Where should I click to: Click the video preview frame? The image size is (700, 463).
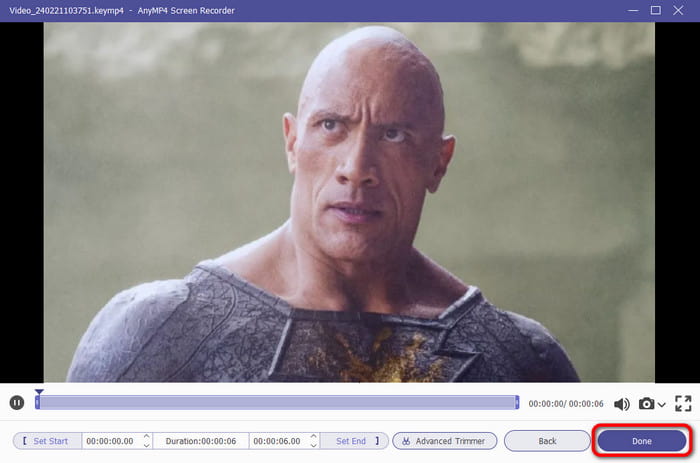349,202
